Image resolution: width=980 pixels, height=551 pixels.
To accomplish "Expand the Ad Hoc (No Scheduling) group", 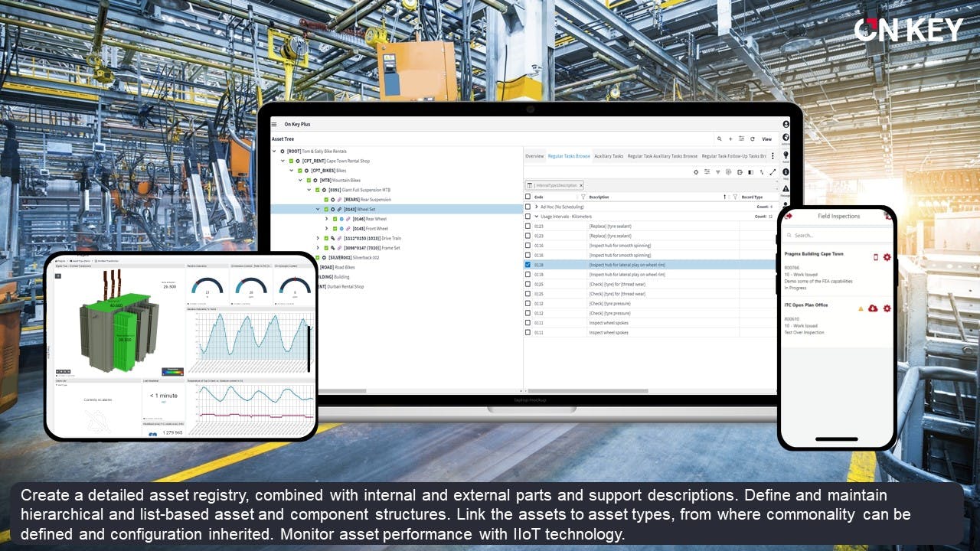I will [x=536, y=207].
